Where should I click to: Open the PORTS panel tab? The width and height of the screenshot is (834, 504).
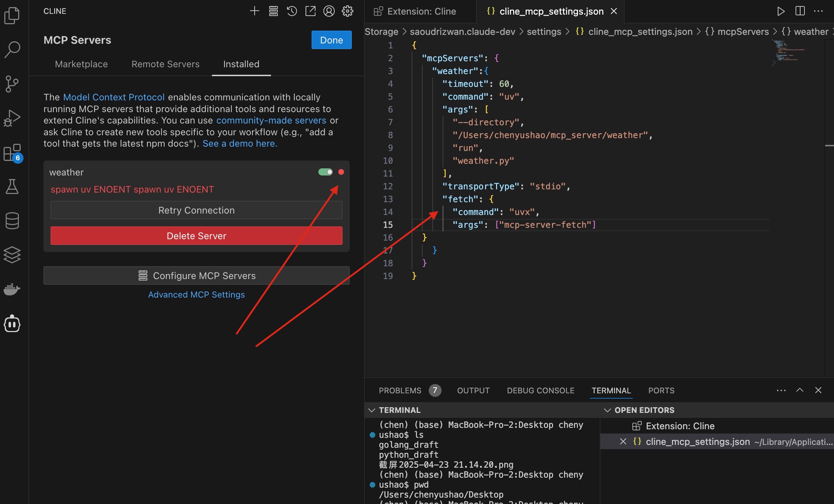[x=661, y=390]
